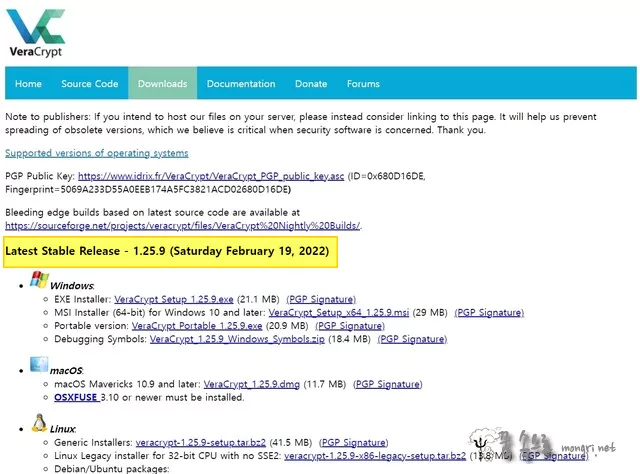Download VeraCrypt_1.25.9.dmg for macOS
Image resolution: width=640 pixels, height=474 pixels.
click(x=252, y=384)
